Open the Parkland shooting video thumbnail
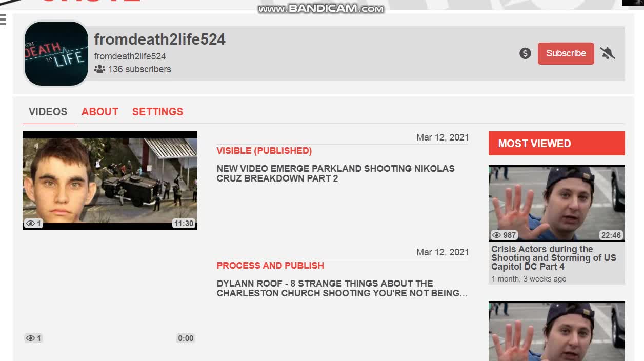This screenshot has width=644, height=361. click(110, 180)
